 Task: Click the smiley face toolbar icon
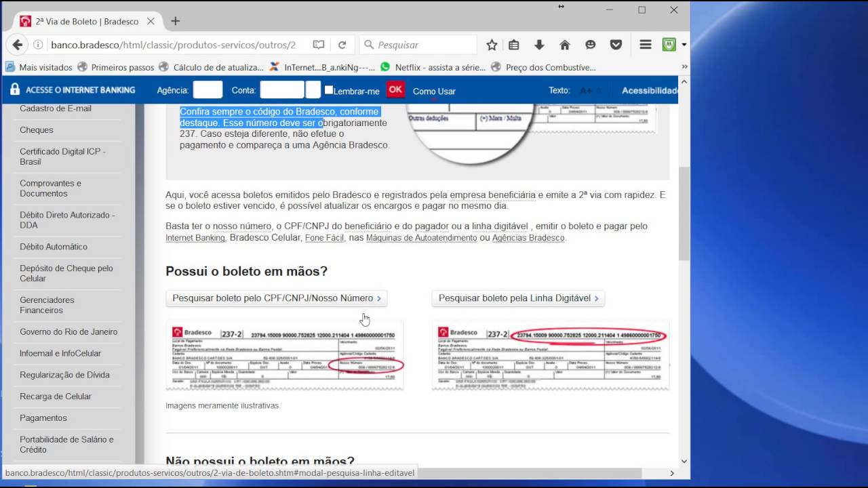591,45
